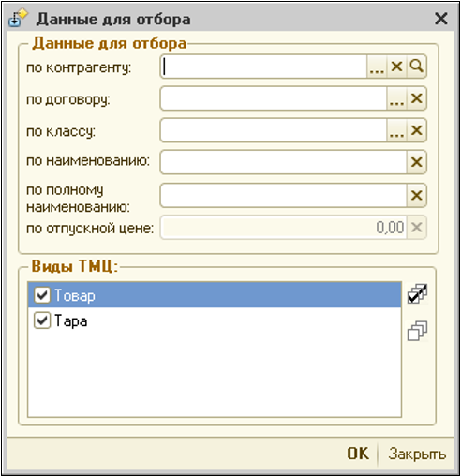The height and width of the screenshot is (476, 461).
Task: Focus the 'по классу' input field
Action: [274, 130]
